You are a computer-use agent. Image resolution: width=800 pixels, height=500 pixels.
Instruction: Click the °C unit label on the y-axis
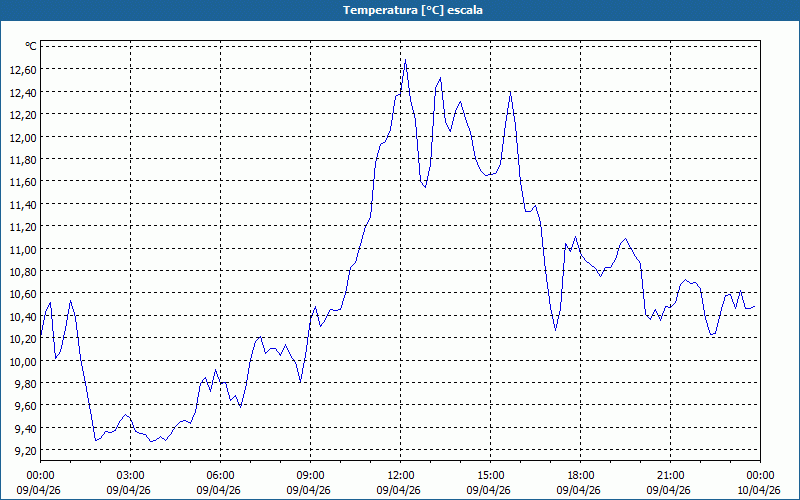(31, 46)
